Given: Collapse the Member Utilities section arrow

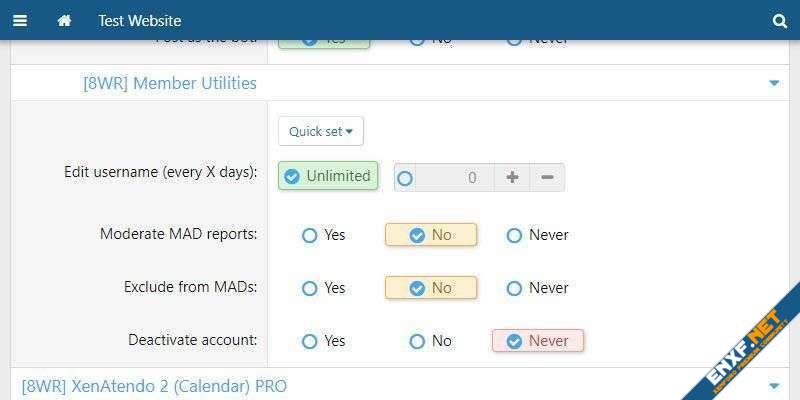Looking at the screenshot, I should click(774, 83).
